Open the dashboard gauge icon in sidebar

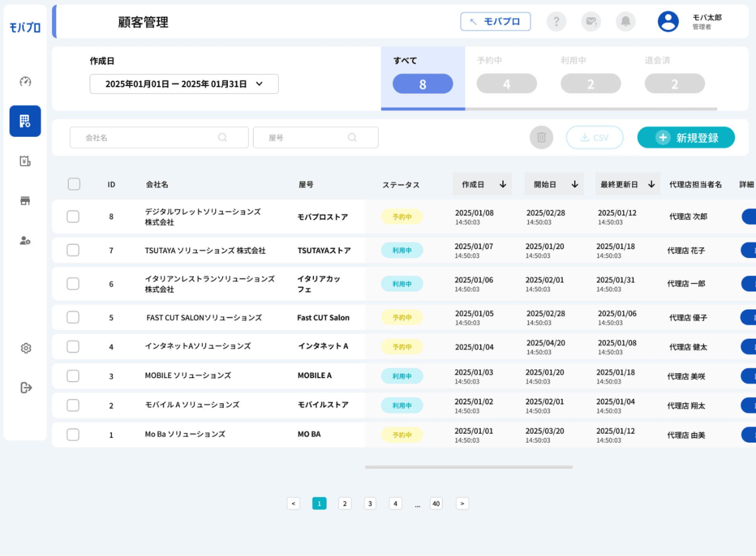tap(25, 82)
